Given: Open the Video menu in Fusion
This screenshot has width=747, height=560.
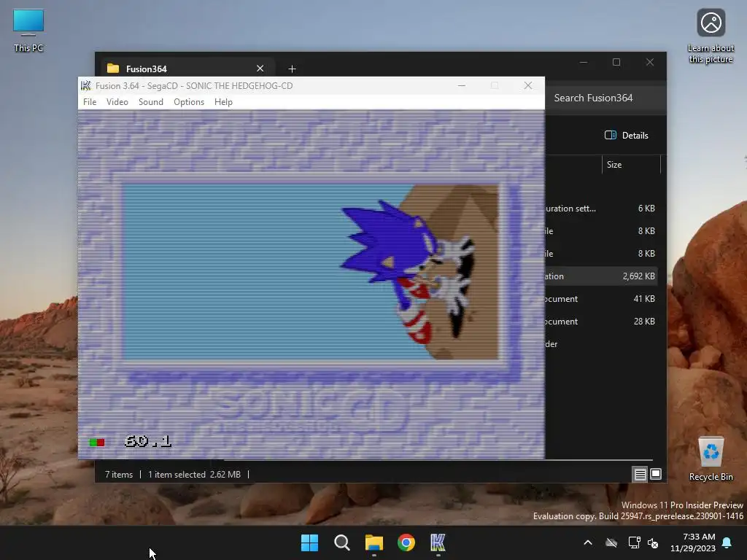Looking at the screenshot, I should (117, 102).
